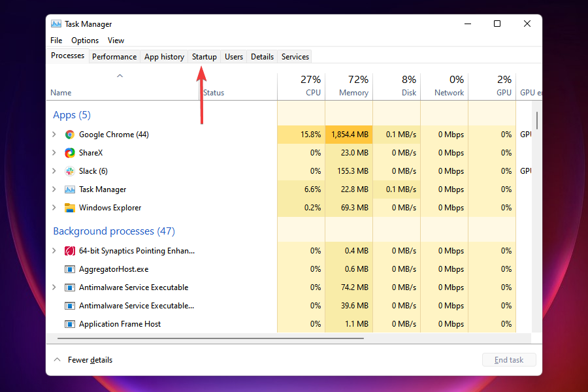This screenshot has height=392, width=588.
Task: Open the View menu
Action: (116, 41)
